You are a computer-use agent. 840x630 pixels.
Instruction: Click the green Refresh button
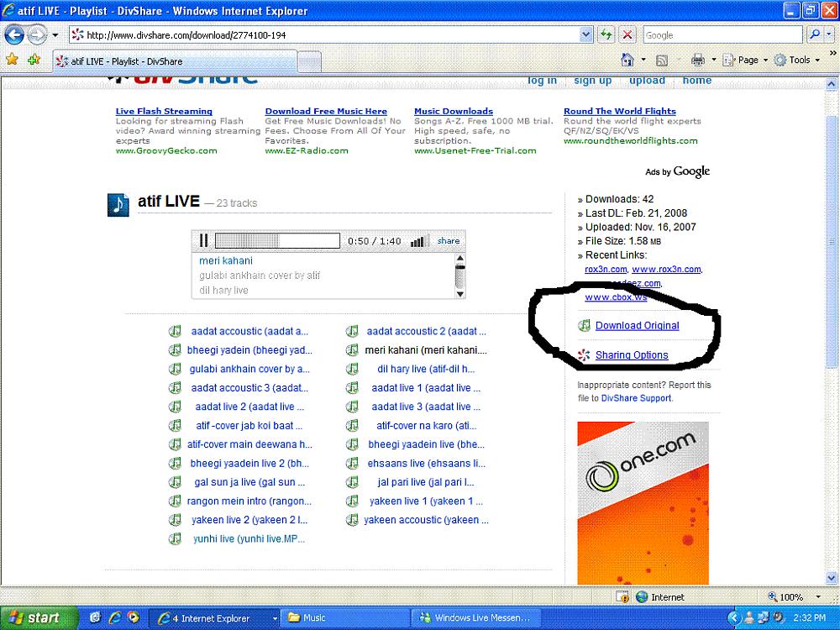click(606, 35)
